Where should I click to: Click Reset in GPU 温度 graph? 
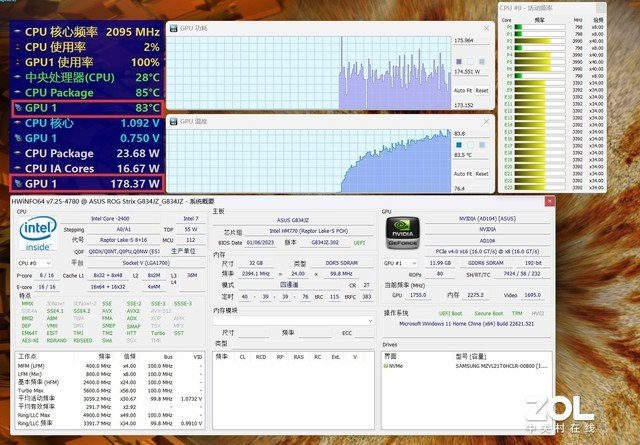(482, 174)
